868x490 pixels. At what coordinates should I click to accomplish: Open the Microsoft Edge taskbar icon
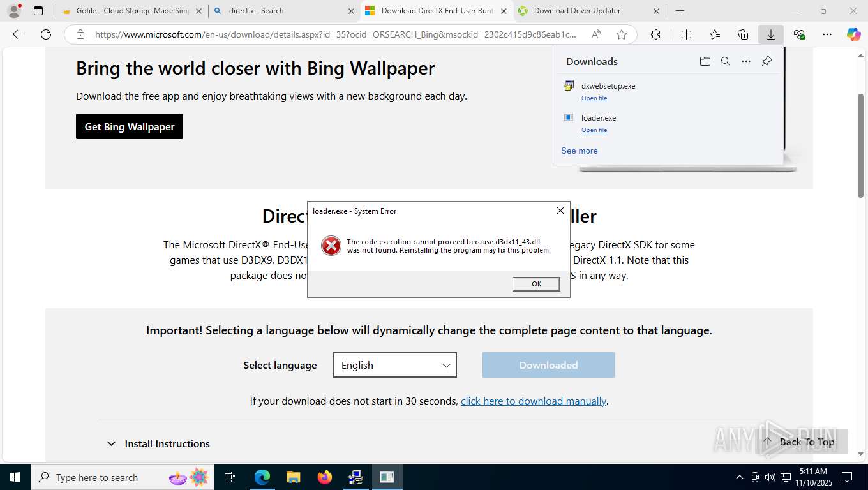click(x=262, y=477)
